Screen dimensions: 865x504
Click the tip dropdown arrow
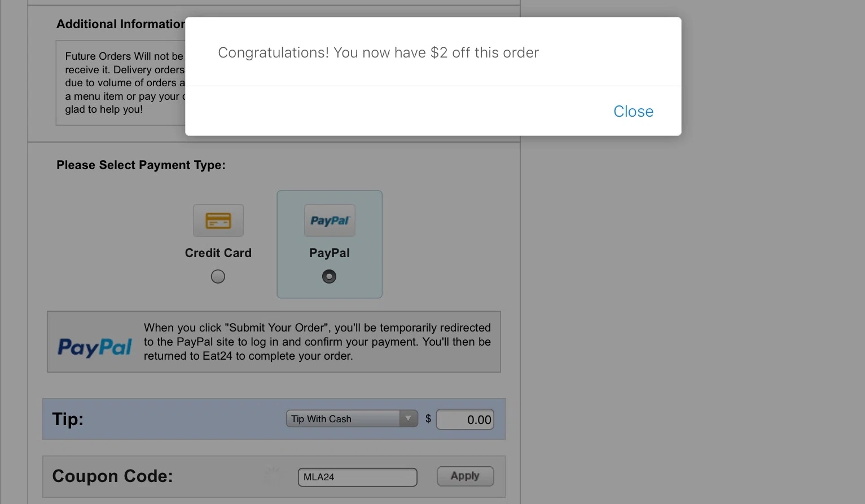[x=408, y=418]
